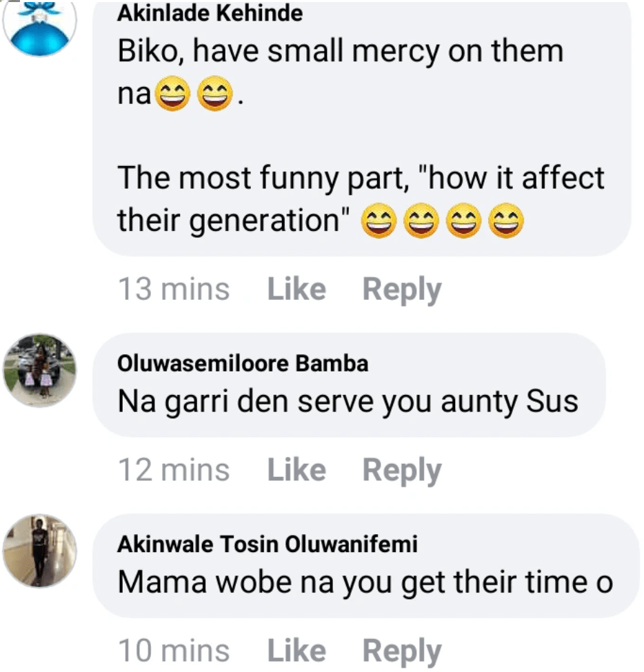
Task: Click the name Oluwasemiloore Bamba
Action: [x=243, y=363]
